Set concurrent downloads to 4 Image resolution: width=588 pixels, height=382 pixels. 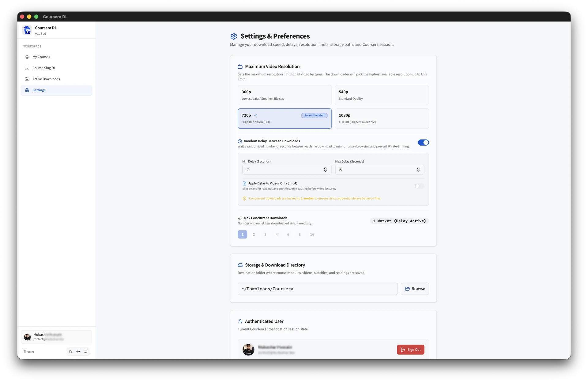pyautogui.click(x=277, y=235)
